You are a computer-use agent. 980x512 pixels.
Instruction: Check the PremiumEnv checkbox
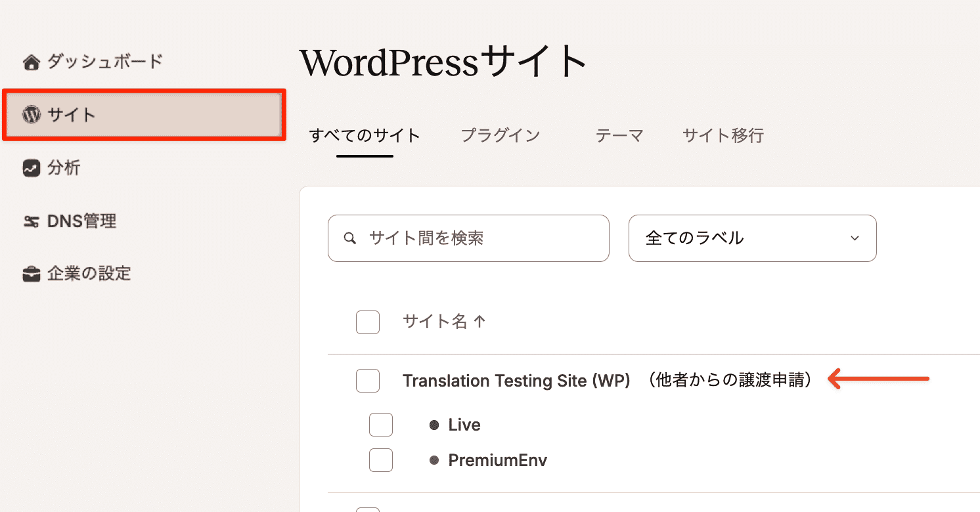pyautogui.click(x=381, y=460)
